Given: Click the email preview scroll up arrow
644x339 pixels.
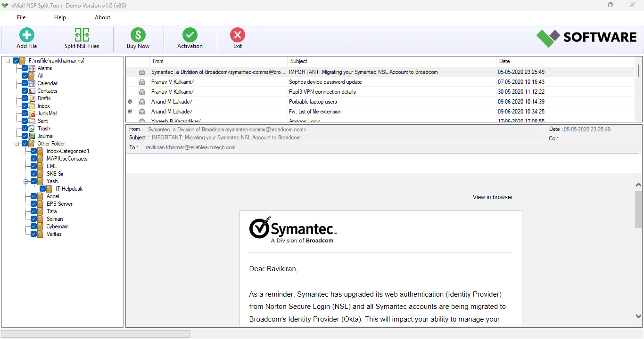Looking at the screenshot, I should point(638,185).
